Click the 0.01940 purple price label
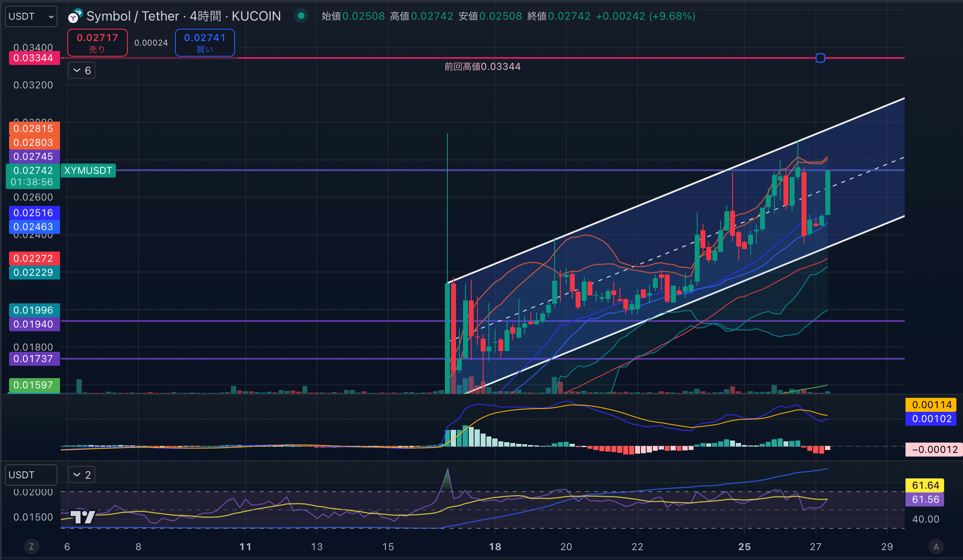Viewport: 963px width, 560px height. click(x=34, y=324)
